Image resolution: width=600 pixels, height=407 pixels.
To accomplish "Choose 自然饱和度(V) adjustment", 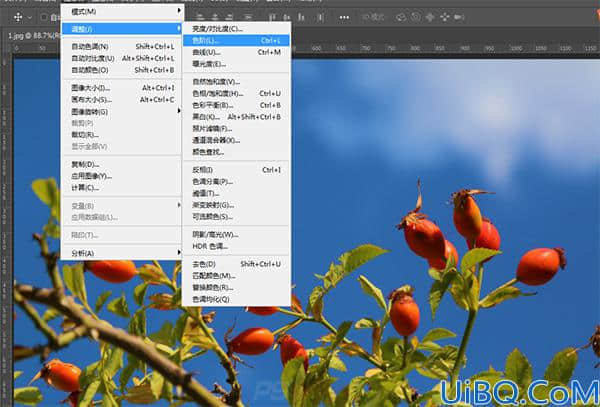I will click(x=236, y=81).
